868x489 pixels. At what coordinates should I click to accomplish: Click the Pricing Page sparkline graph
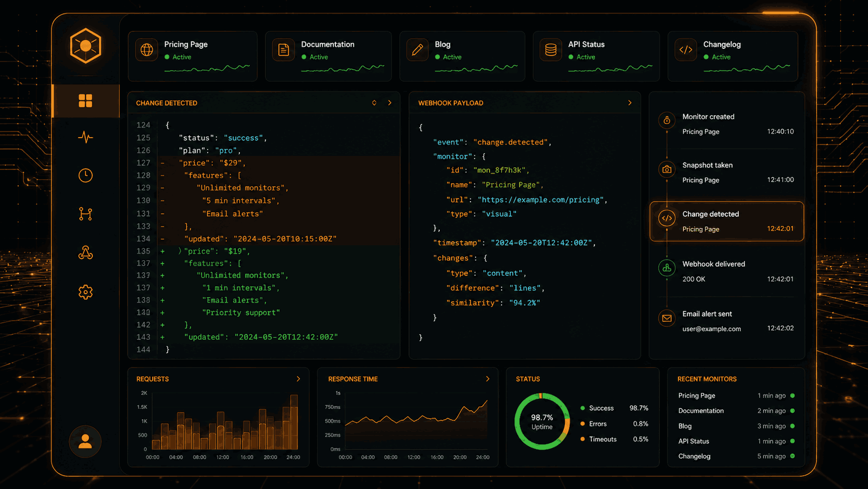point(207,68)
